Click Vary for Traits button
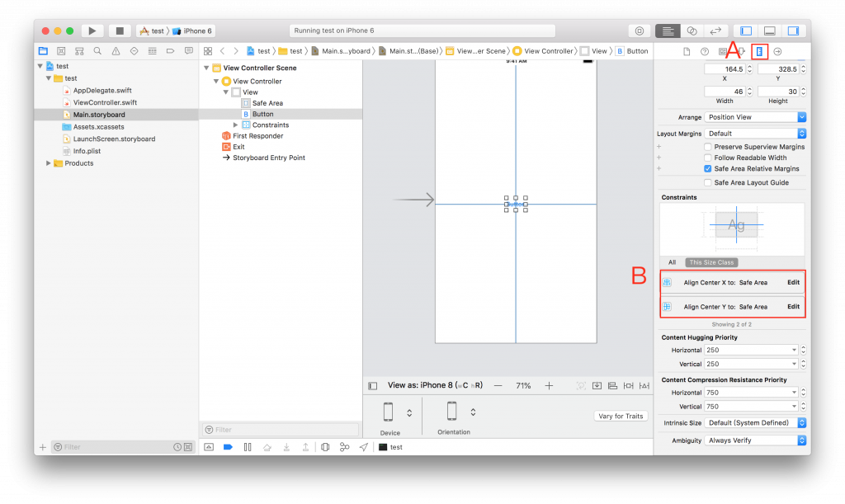This screenshot has height=504, width=845. (x=621, y=417)
